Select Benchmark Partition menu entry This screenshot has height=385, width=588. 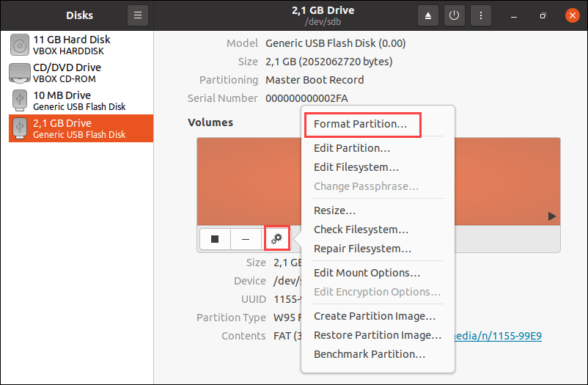point(370,354)
